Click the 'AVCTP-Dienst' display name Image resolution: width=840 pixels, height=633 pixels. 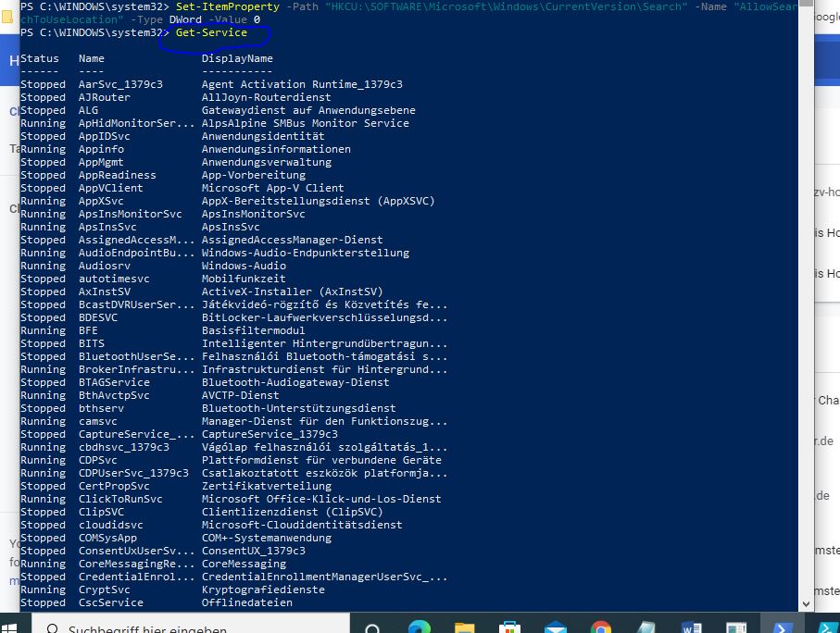241,395
